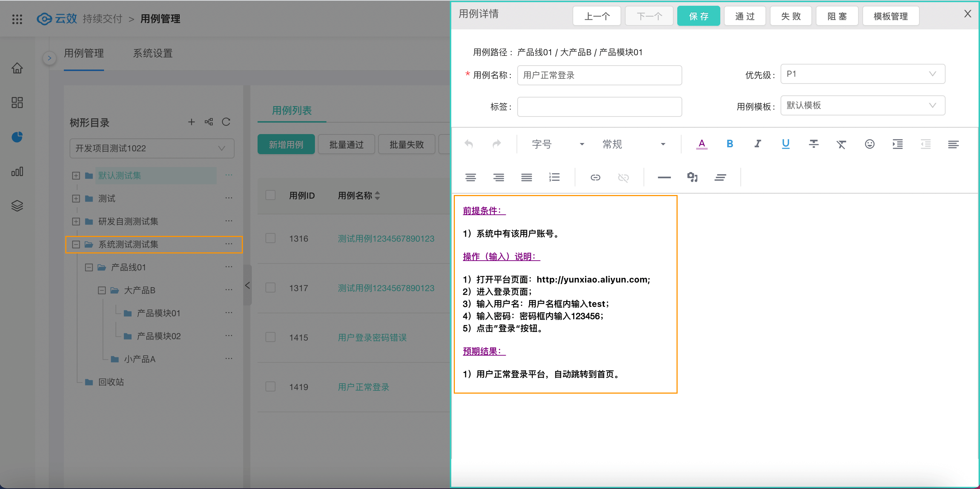Add a new tree directory with plus icon
980x489 pixels.
coord(191,122)
